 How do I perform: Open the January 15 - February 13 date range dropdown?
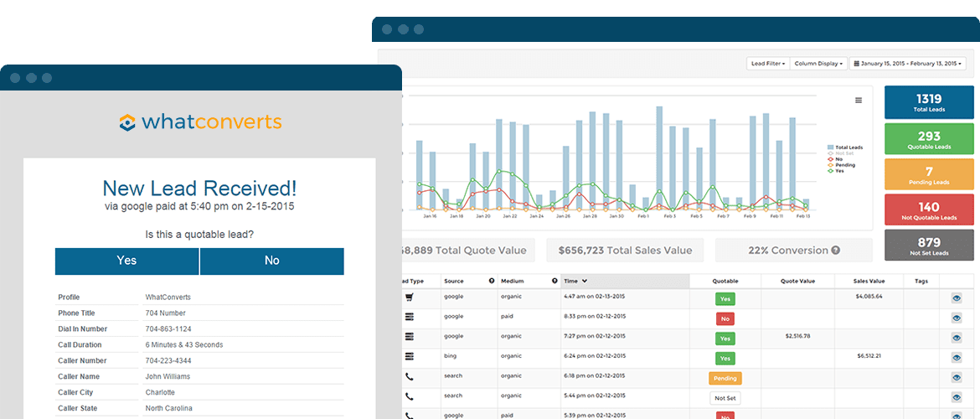pos(907,64)
